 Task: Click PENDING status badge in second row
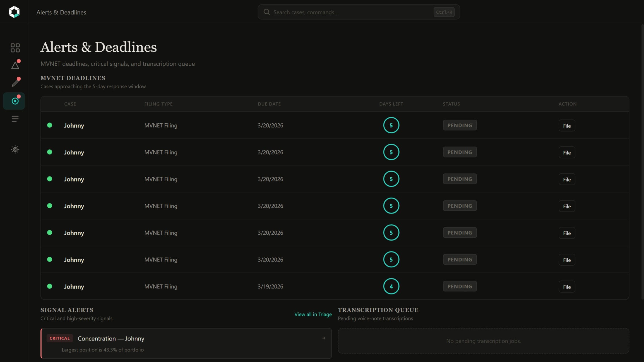tap(460, 152)
